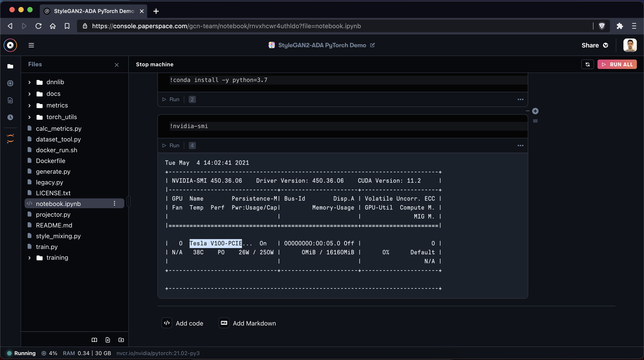The width and height of the screenshot is (644, 360).
Task: Create a new folder in the Files panel
Action: (x=121, y=340)
